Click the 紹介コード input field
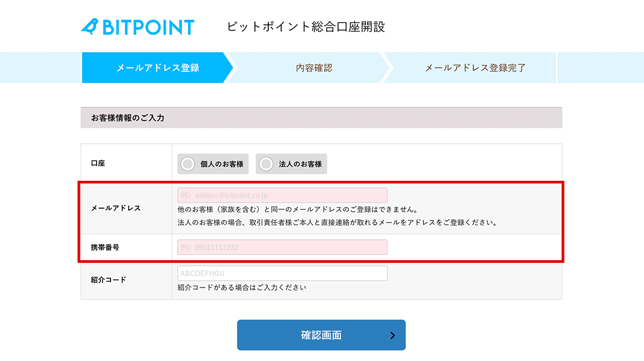This screenshot has height=361, width=644. click(282, 274)
